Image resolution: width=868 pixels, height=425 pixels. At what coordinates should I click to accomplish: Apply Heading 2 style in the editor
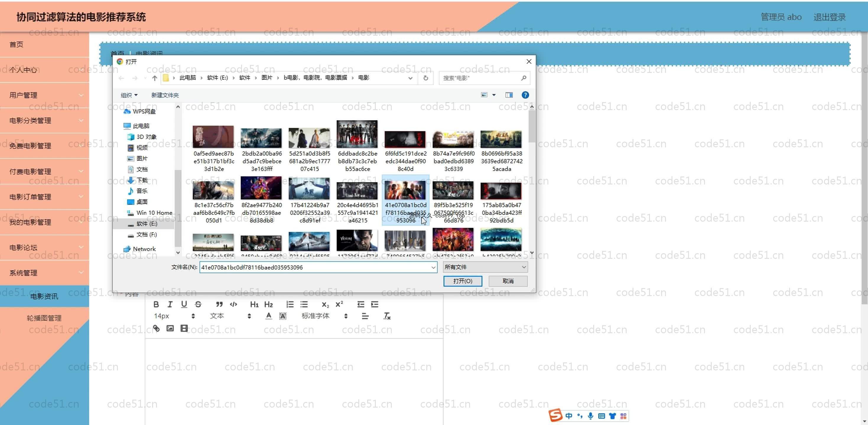click(269, 305)
